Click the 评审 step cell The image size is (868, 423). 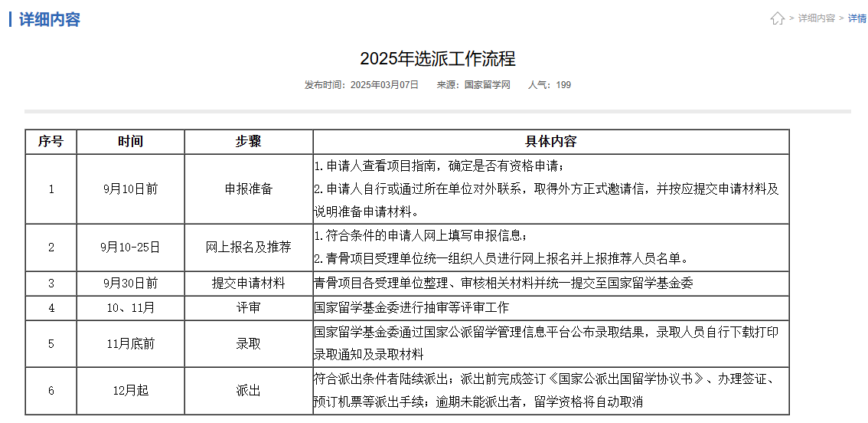click(248, 308)
